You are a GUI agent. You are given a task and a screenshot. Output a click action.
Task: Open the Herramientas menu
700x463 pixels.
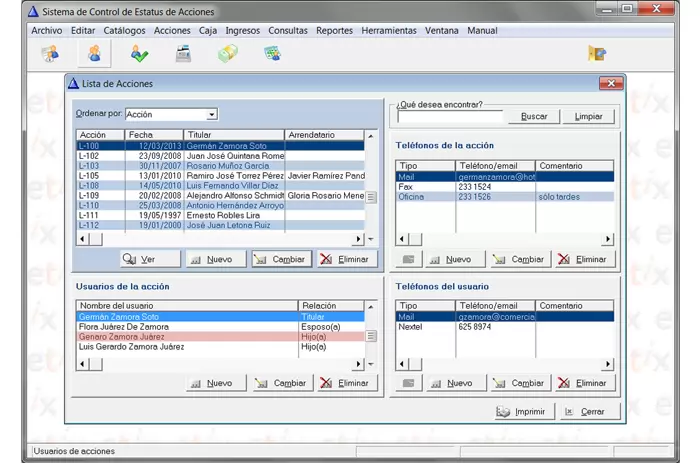point(389,31)
